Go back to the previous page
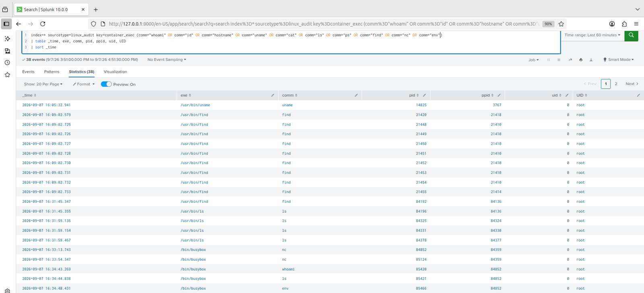 [x=19, y=24]
